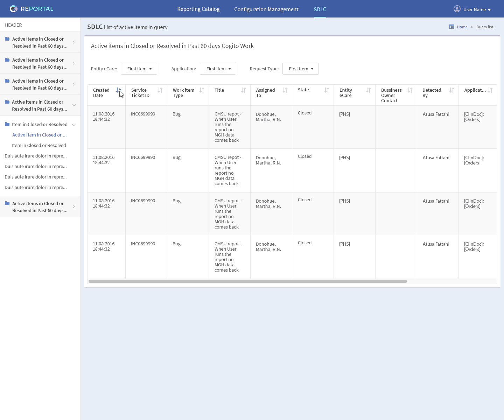Viewport: 504px width, 420px height.
Task: Sort by Title column icon
Action: 243,90
